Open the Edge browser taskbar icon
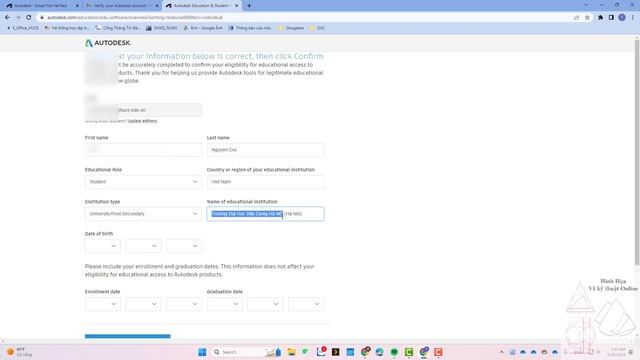 [x=380, y=352]
